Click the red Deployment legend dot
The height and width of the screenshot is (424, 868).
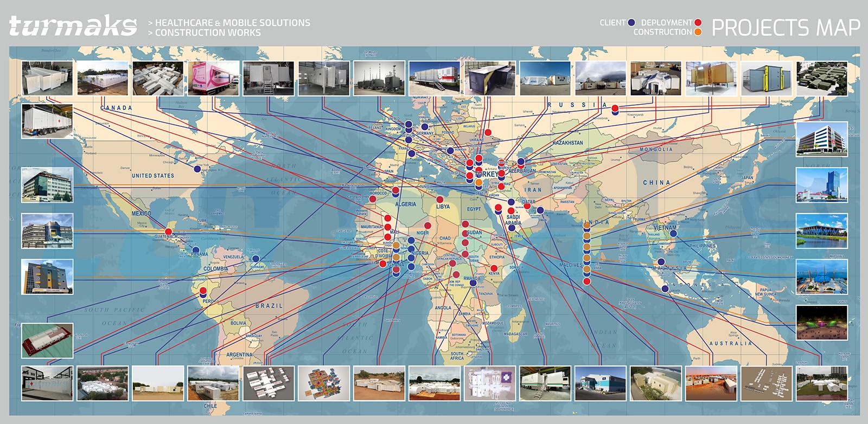click(698, 23)
